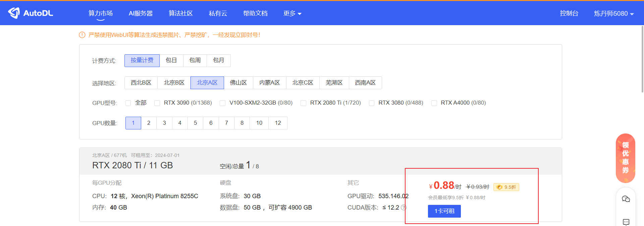The height and width of the screenshot is (226, 644).
Task: Select the 北京B区 region
Action: tap(174, 83)
